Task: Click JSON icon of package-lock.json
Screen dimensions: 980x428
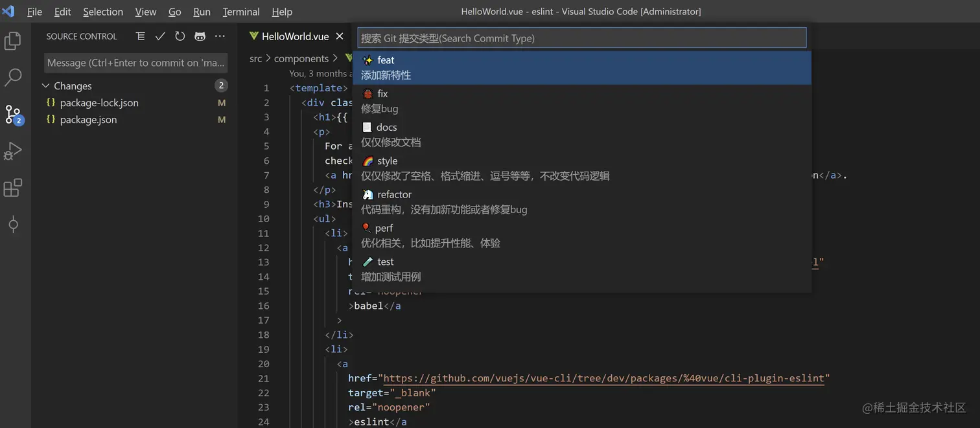Action: coord(51,102)
